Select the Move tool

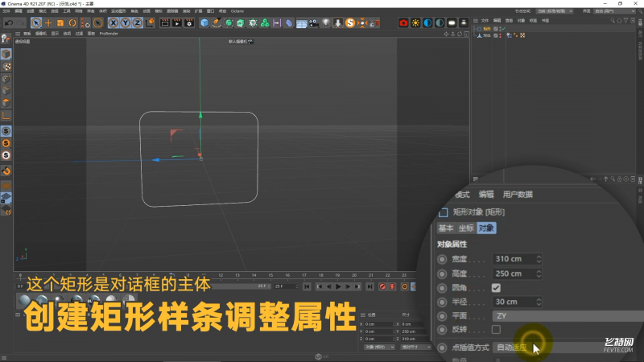pyautogui.click(x=48, y=23)
